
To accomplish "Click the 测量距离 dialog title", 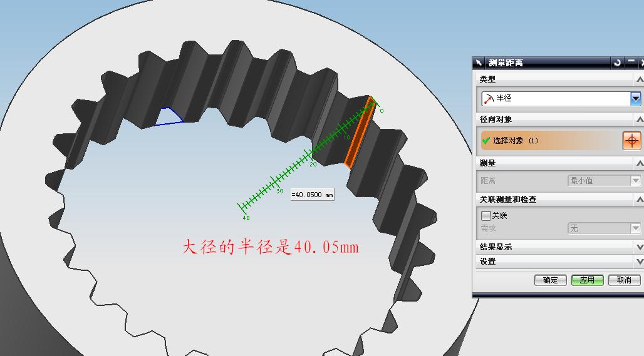I will [506, 63].
